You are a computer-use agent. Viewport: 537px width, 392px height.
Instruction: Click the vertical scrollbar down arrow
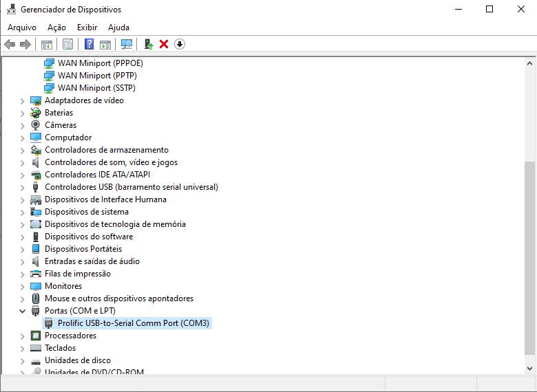(529, 368)
